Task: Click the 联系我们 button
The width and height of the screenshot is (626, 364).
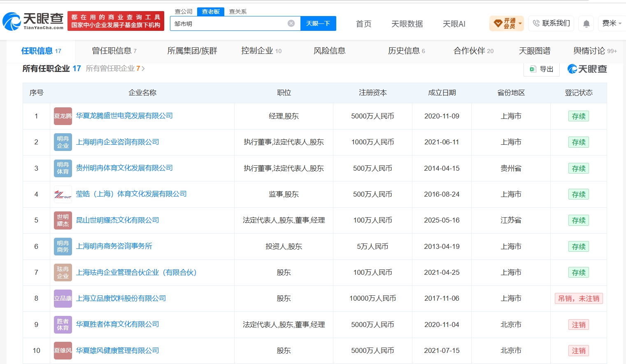Action: [551, 23]
